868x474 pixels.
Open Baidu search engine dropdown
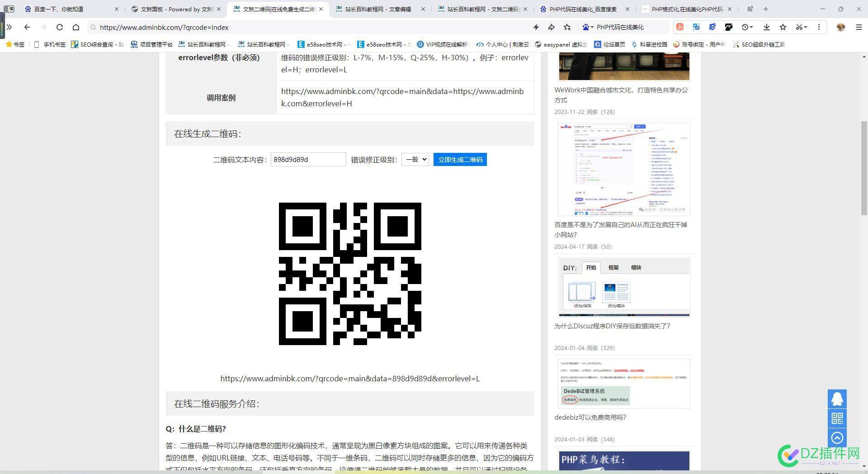coord(588,27)
